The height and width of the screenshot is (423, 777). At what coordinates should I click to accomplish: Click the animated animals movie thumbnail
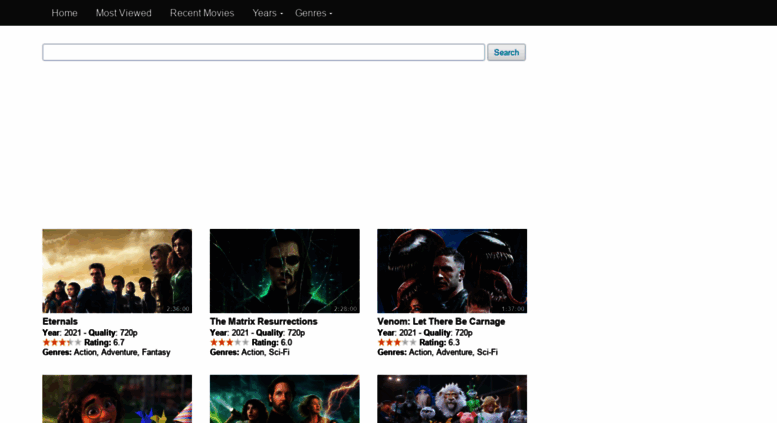click(452, 399)
